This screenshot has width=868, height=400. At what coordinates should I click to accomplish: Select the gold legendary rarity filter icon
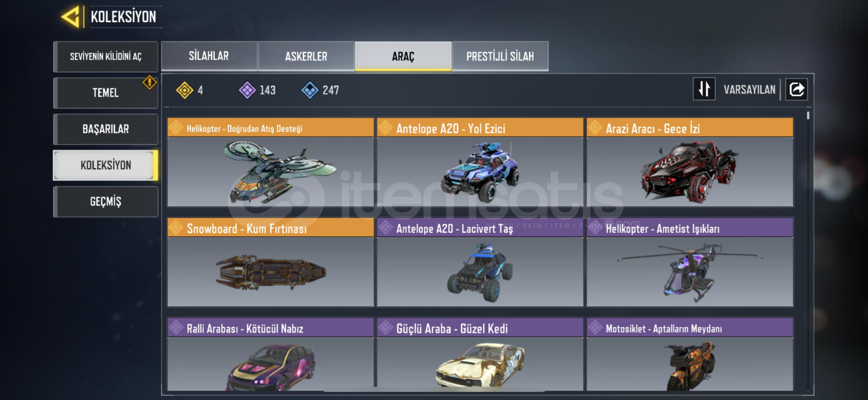(x=185, y=90)
